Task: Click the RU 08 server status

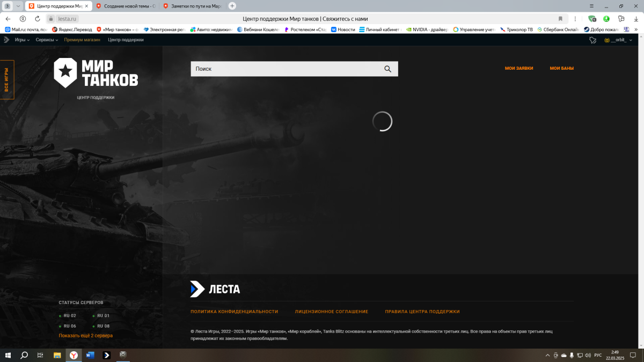Action: point(101,326)
